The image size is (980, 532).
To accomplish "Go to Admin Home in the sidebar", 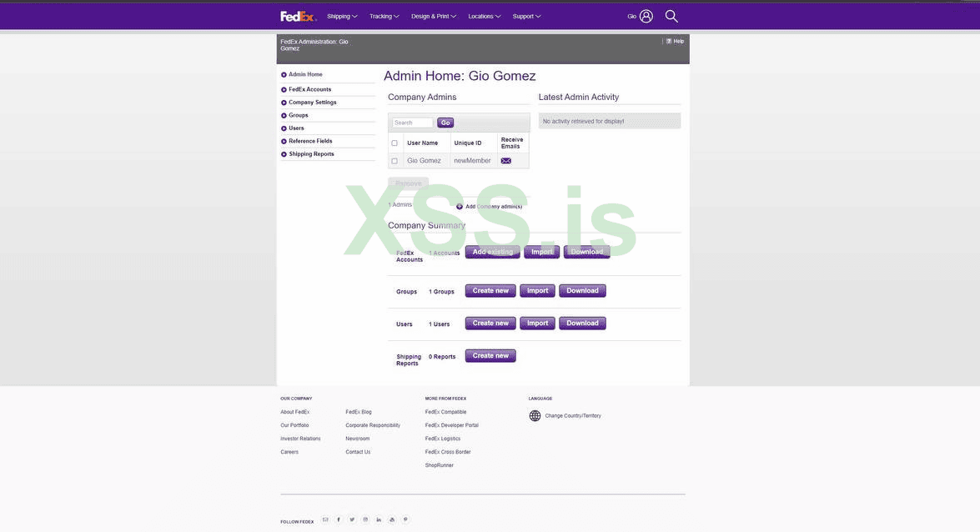I will pos(305,74).
